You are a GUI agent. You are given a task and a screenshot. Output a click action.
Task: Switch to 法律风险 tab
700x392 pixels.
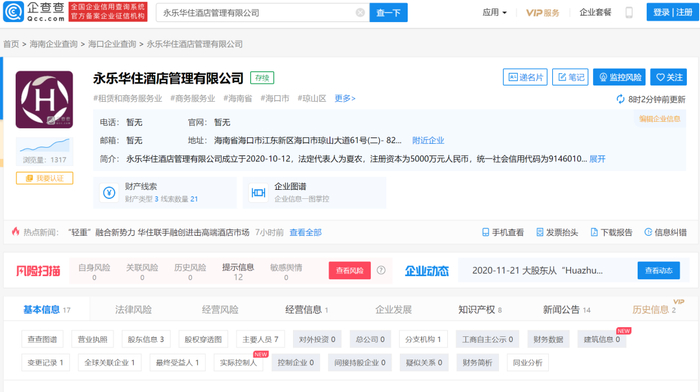(133, 309)
